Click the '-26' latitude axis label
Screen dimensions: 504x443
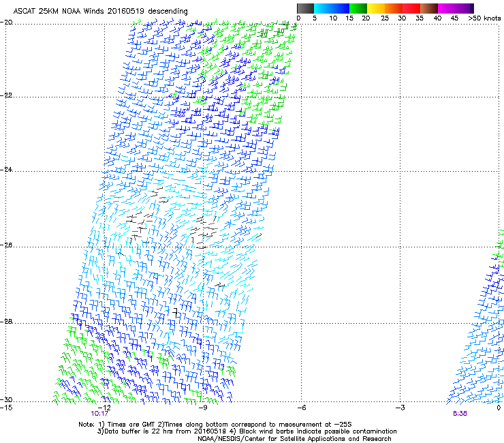click(6, 245)
